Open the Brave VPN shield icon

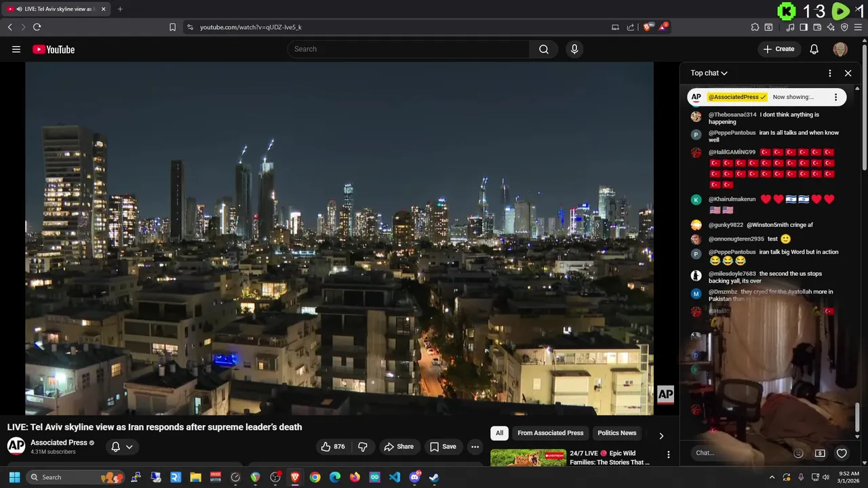point(844,27)
